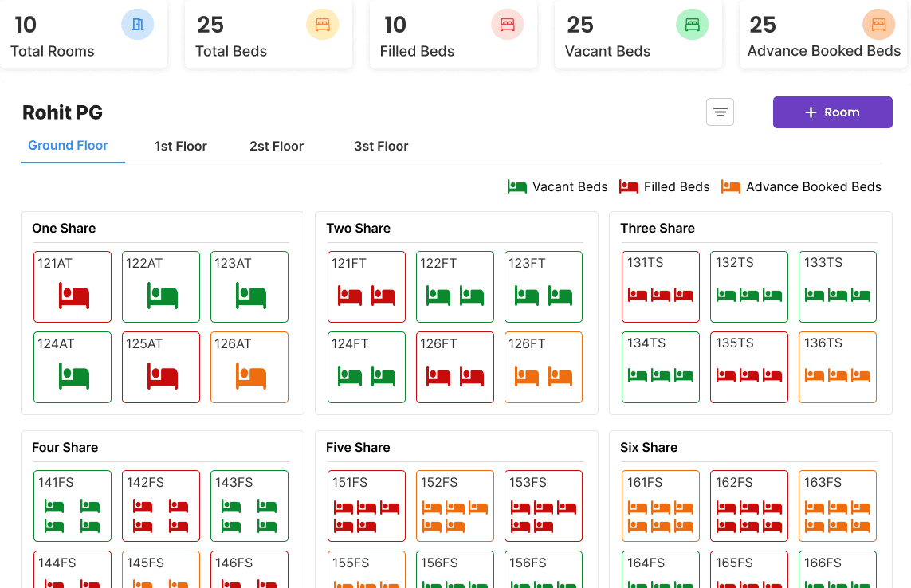The image size is (911, 588).
Task: Click the Two Share section heading
Action: tap(358, 229)
